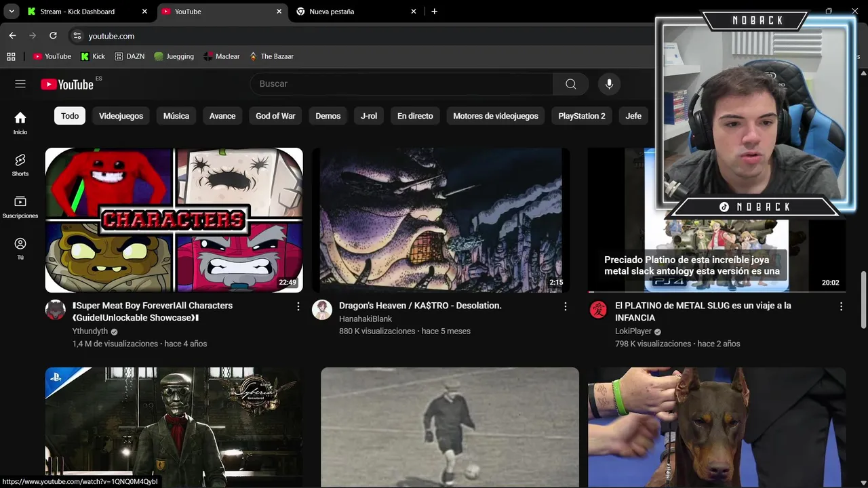Switch to Stream - Kick Dashboard tab

click(x=77, y=12)
